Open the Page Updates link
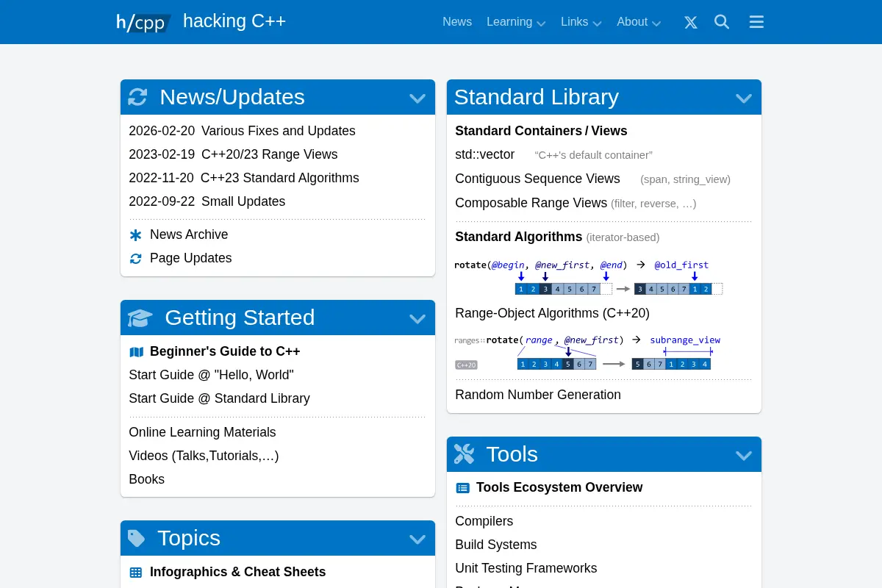882x588 pixels. point(191,258)
